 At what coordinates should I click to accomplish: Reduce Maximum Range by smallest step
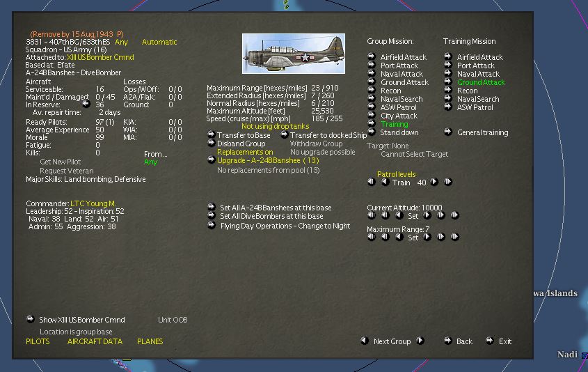coord(399,237)
